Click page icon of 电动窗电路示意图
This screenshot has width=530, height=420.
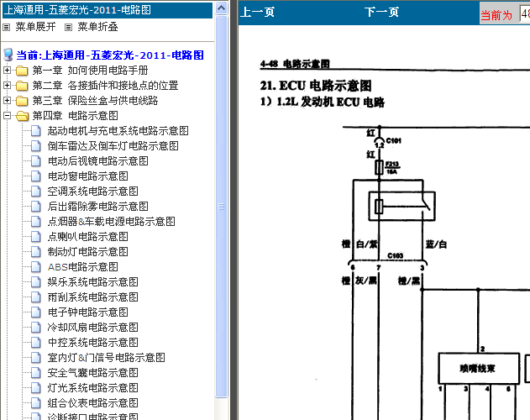tap(36, 176)
